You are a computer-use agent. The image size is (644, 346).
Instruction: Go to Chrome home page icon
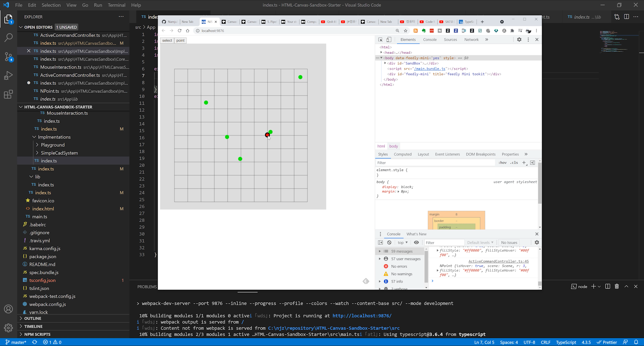click(188, 31)
